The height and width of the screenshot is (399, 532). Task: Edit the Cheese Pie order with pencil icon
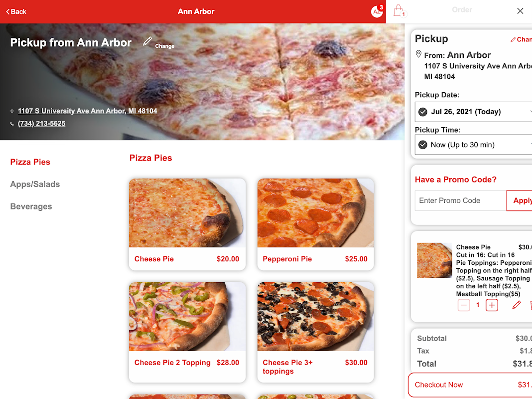[x=516, y=305]
